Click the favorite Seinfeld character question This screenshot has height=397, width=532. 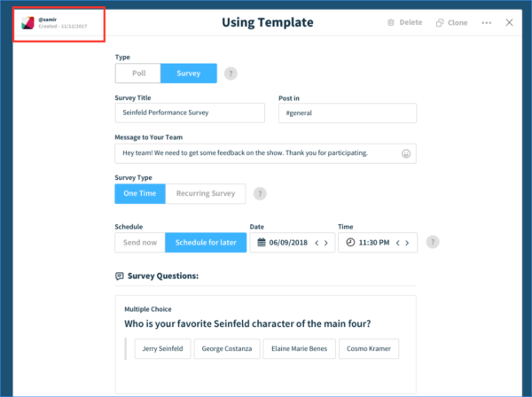tap(247, 323)
